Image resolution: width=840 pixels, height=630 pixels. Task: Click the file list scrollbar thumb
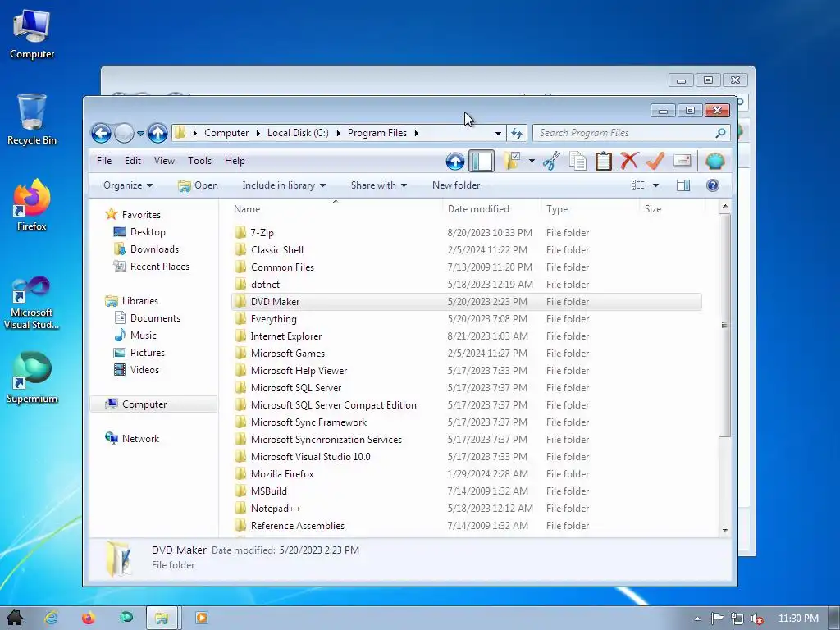724,325
